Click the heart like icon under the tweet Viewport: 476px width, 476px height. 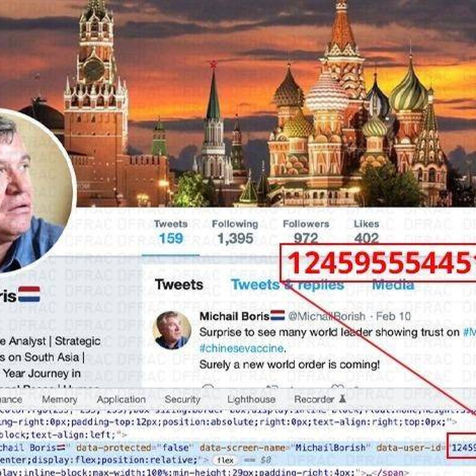tap(338, 386)
